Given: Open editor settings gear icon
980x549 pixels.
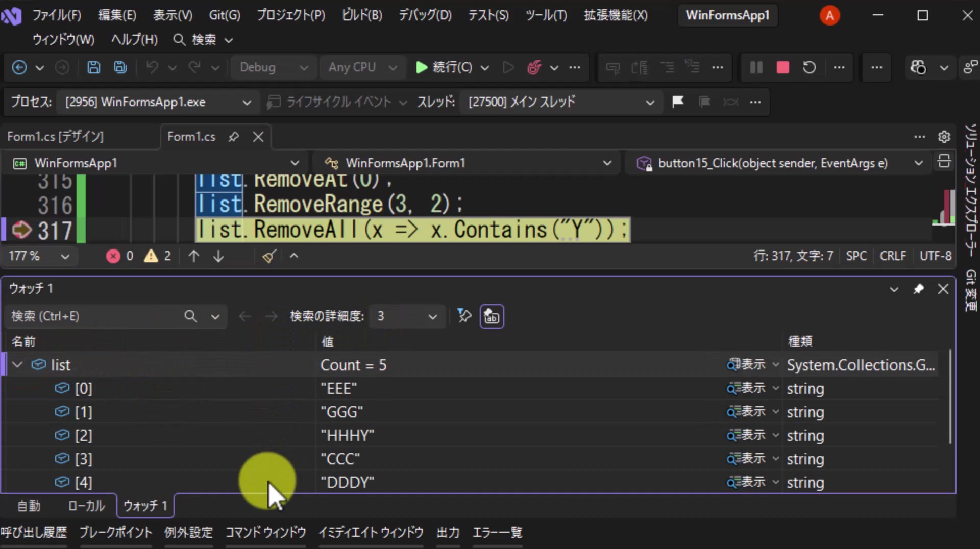Looking at the screenshot, I should pos(944,137).
